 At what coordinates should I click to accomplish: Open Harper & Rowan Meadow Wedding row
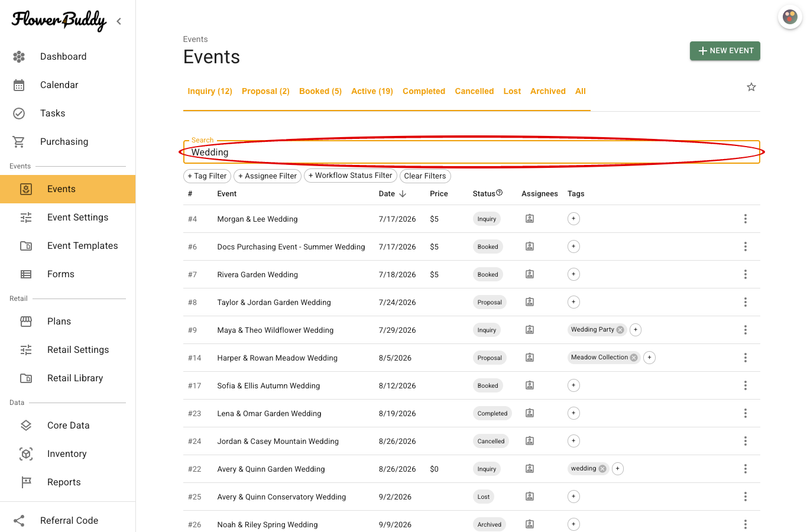coord(471,358)
